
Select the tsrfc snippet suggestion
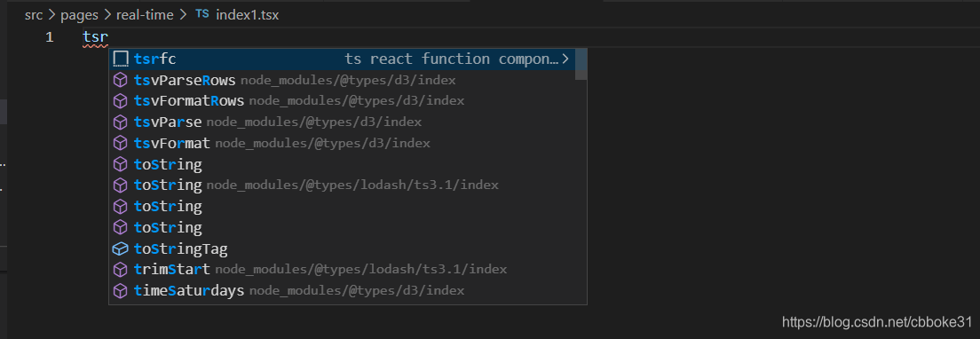(x=343, y=59)
